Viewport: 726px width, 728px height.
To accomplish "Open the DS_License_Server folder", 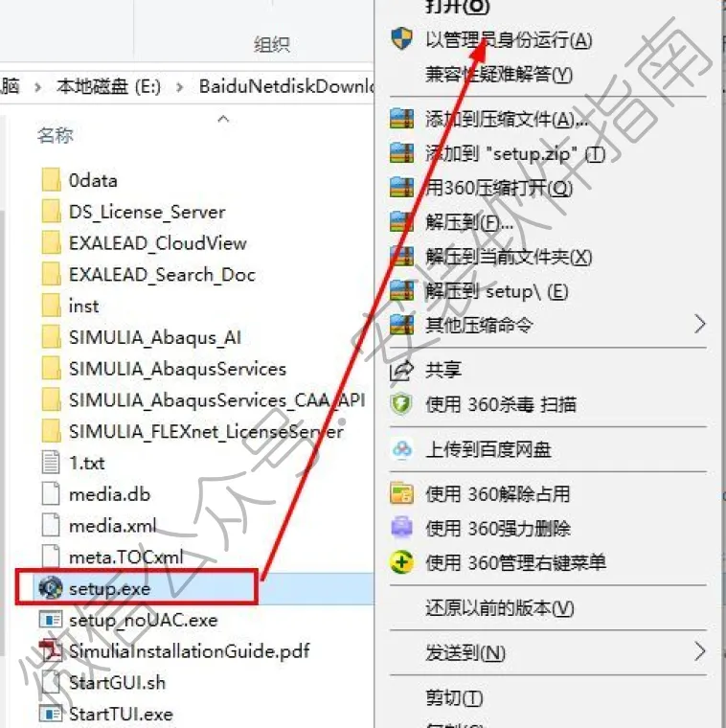I will (147, 212).
